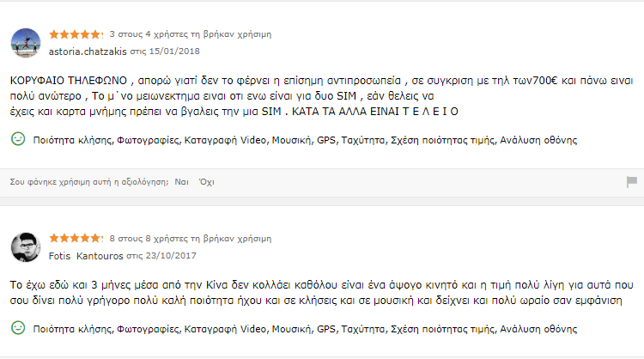This screenshot has height=359, width=644.
Task: Click the green smiley icon in second review
Action: (x=17, y=328)
